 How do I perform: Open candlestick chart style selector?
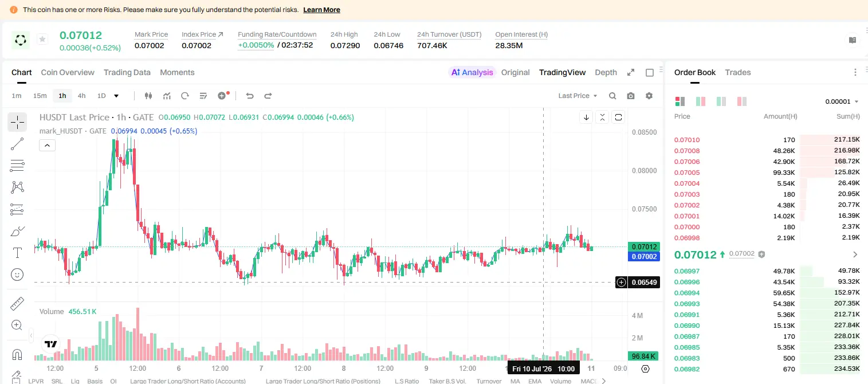148,96
